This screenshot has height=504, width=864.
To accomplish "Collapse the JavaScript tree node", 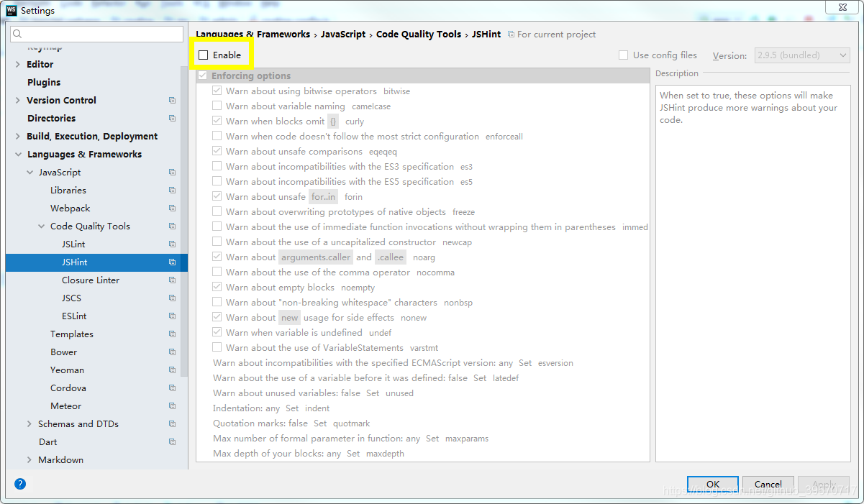I will coord(29,173).
